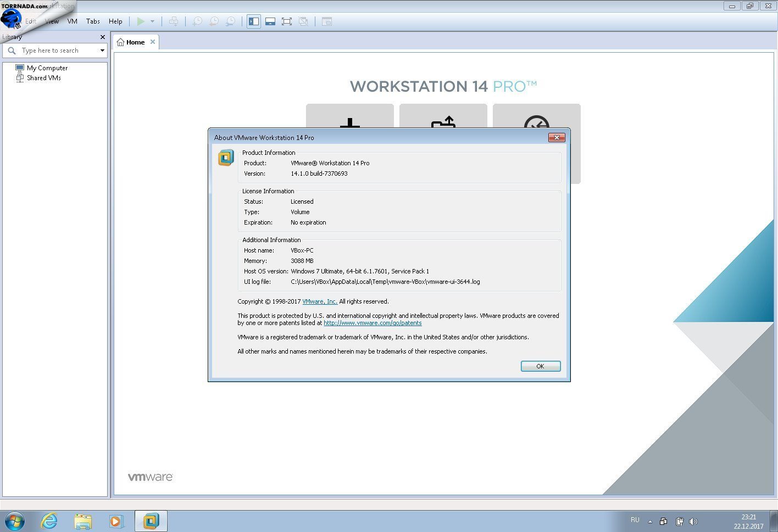Click the vmware.com/go/patents link
Image resolution: width=778 pixels, height=532 pixels.
[x=373, y=323]
